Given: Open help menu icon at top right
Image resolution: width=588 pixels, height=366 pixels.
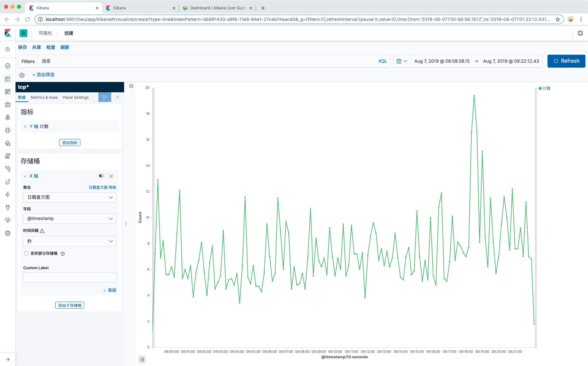Looking at the screenshot, I should [580, 33].
